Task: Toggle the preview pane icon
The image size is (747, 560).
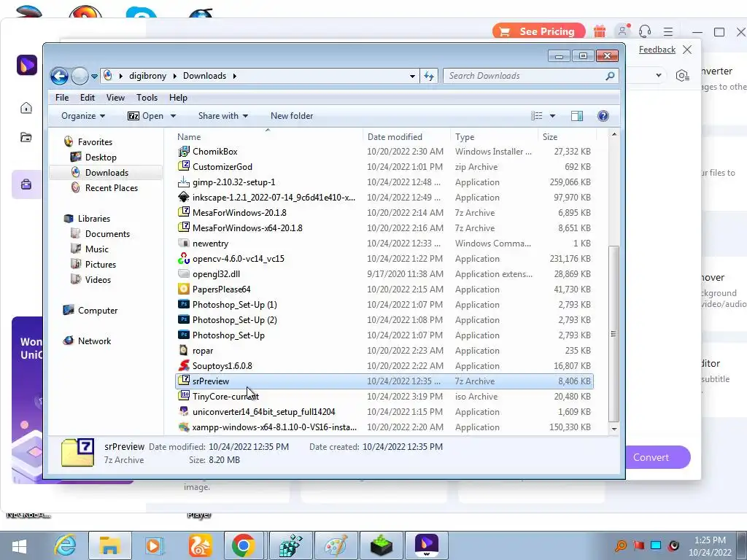Action: click(x=577, y=116)
